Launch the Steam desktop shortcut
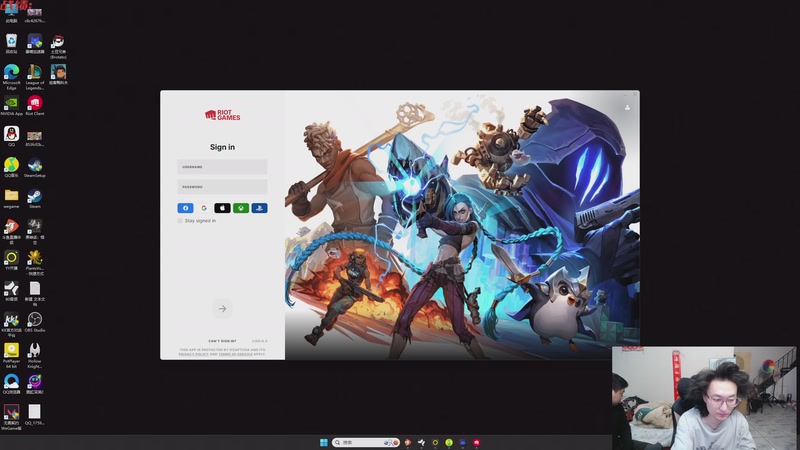 point(35,198)
